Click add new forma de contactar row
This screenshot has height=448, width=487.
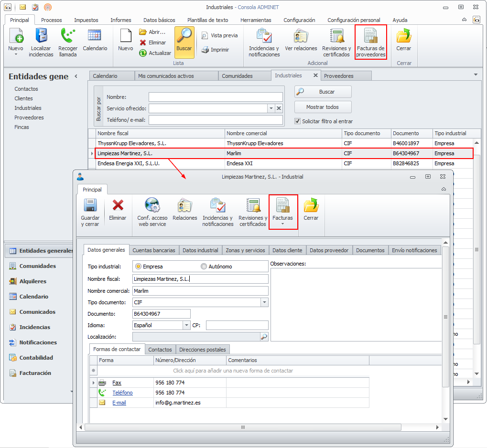233,371
